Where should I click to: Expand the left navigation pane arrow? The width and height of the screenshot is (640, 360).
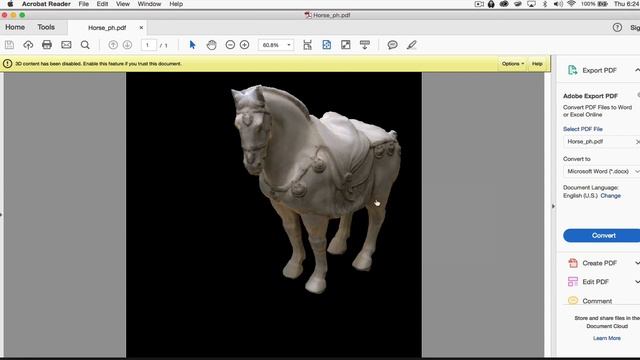(1, 214)
